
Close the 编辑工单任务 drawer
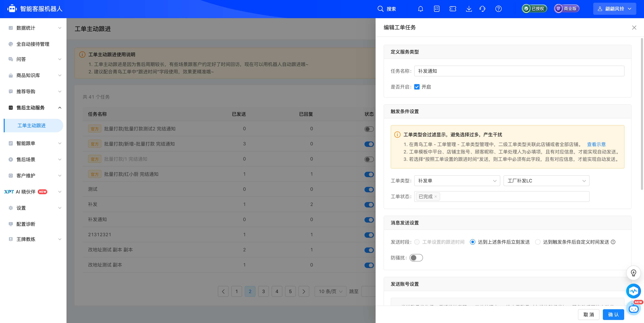634,28
